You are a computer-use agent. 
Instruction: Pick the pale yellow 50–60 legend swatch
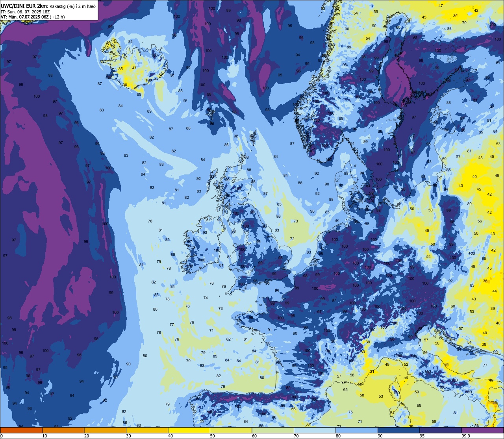[231, 430]
